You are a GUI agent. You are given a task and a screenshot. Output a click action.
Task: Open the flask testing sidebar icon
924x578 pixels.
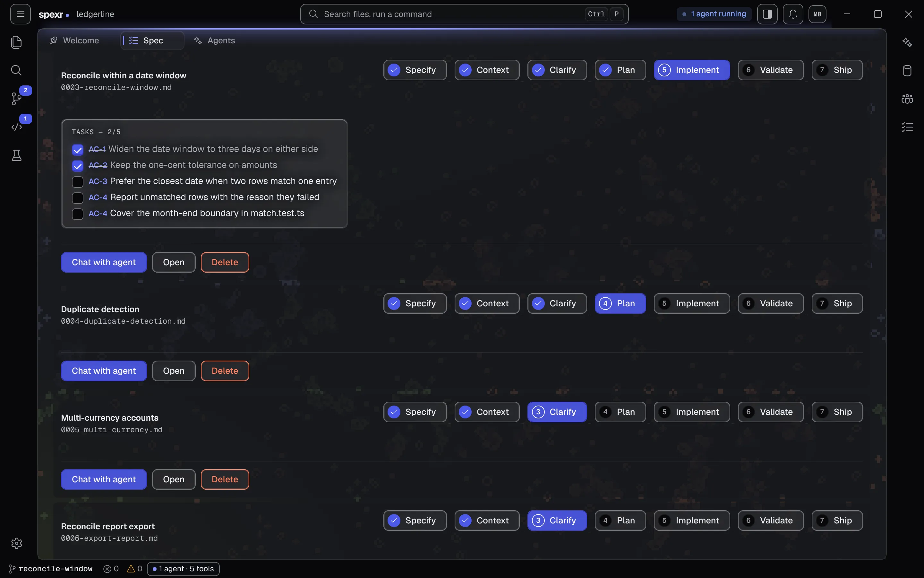click(x=16, y=155)
